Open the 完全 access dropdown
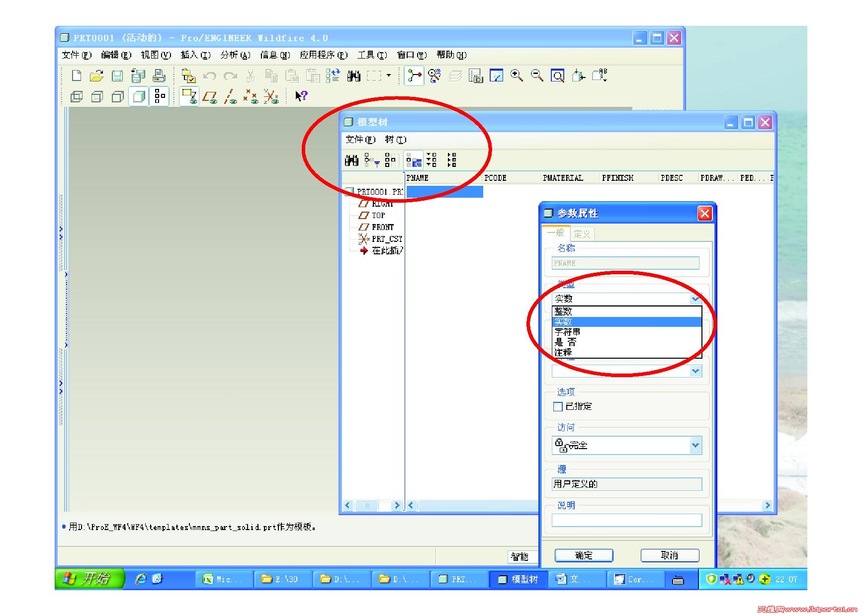 pyautogui.click(x=695, y=445)
